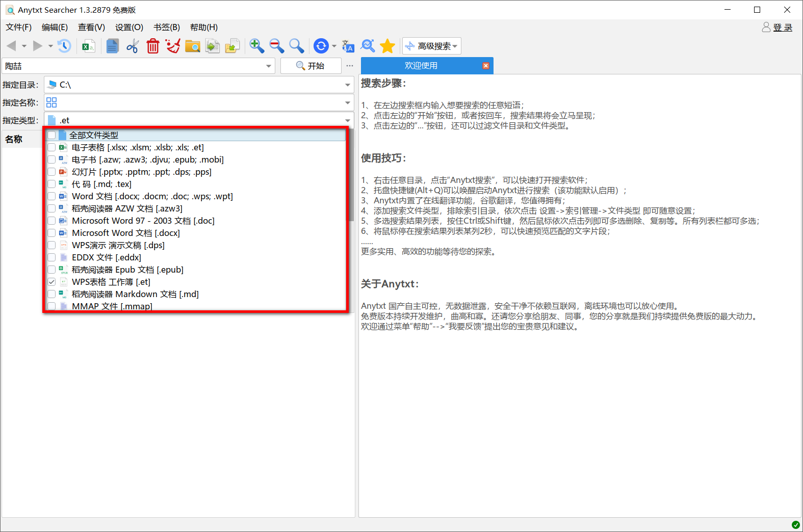Open the three-dots filter options button
This screenshot has height=532, width=803.
(350, 66)
